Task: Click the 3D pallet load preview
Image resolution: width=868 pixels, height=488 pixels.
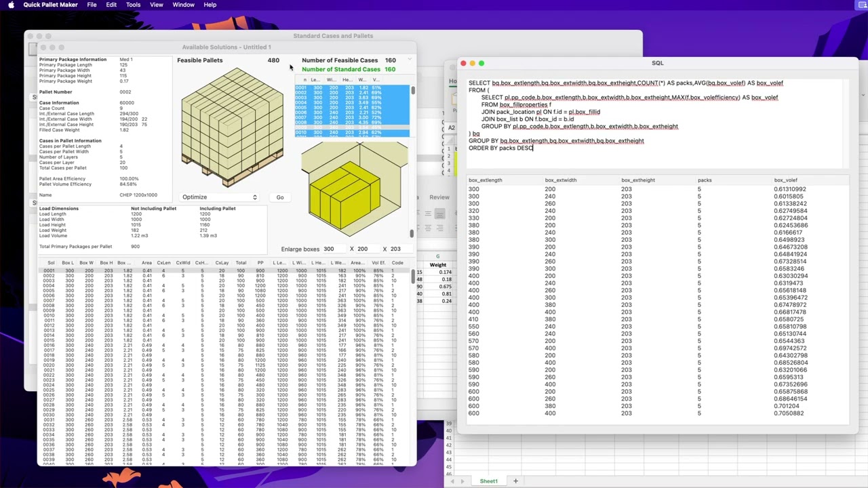Action: 232,127
